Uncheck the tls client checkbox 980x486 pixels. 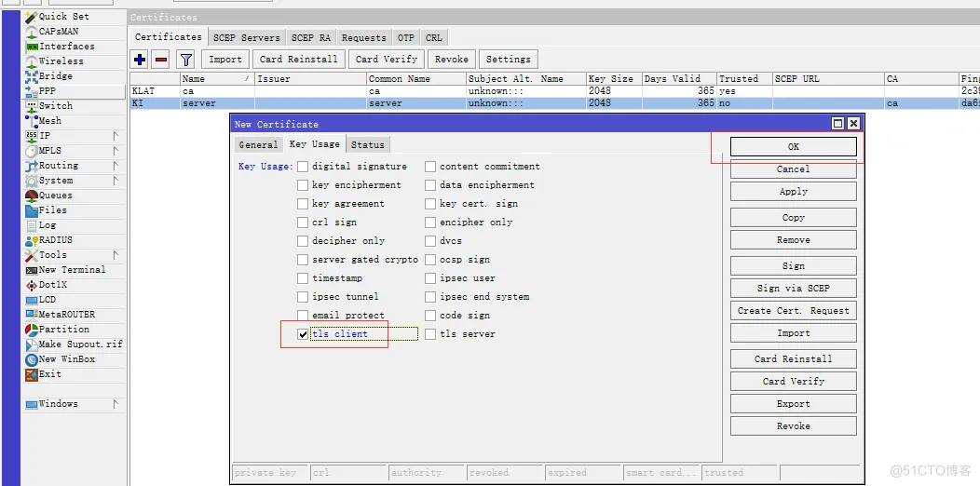(x=303, y=334)
